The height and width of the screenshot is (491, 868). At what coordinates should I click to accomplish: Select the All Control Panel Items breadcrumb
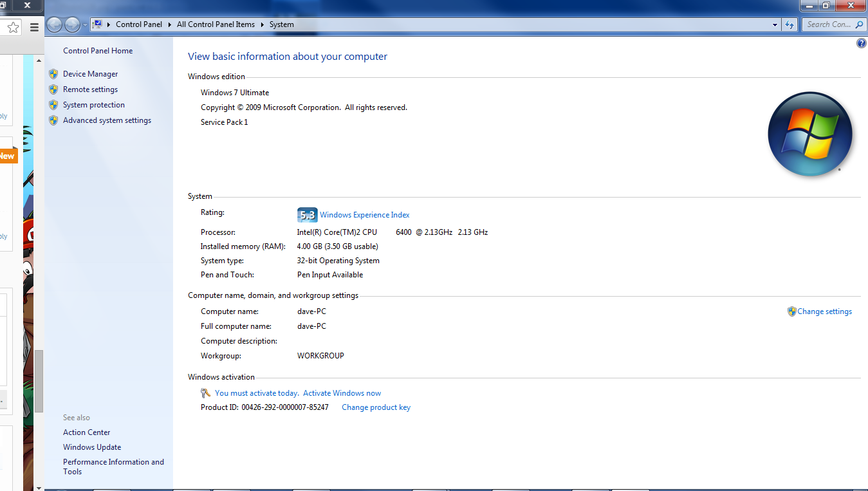[x=216, y=24]
